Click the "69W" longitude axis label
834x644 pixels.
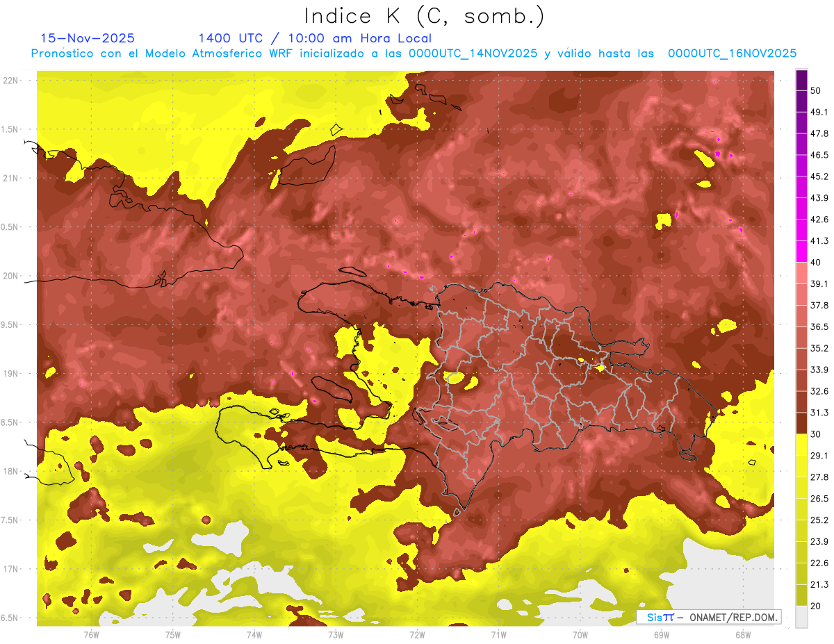[x=662, y=634]
